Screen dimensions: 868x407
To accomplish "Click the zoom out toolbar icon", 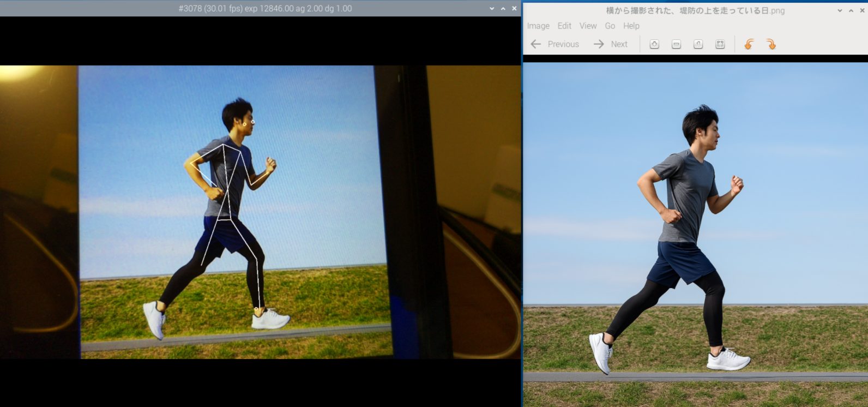I will pos(676,44).
